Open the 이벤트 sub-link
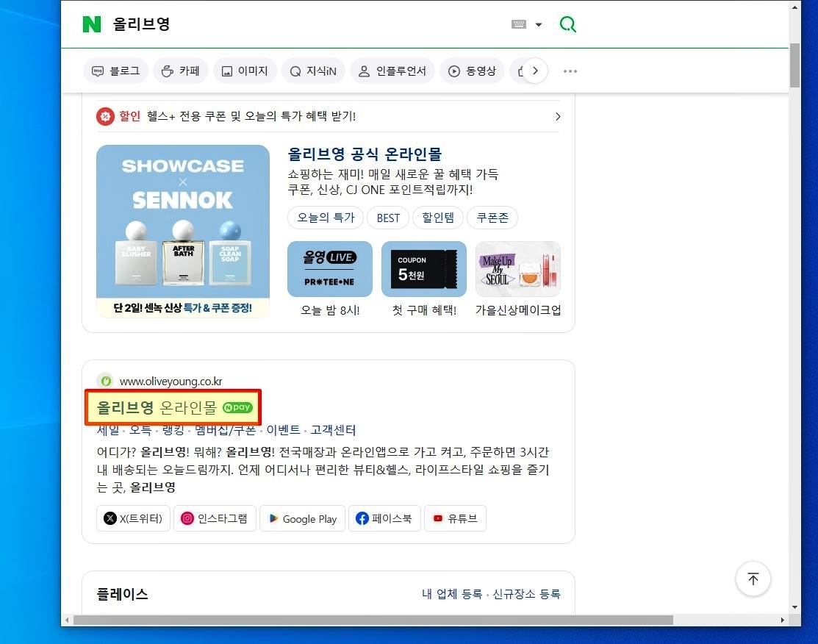This screenshot has height=644, width=818. point(283,430)
